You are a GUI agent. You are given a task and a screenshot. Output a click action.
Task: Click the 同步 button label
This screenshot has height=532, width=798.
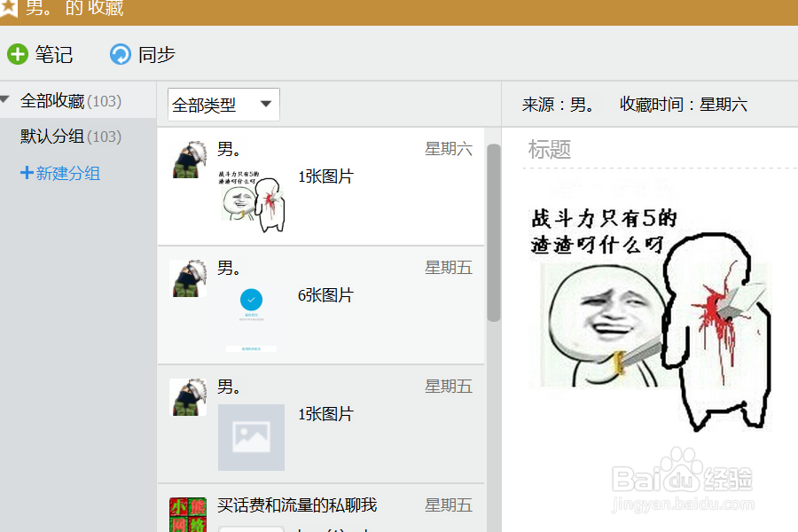coord(157,54)
